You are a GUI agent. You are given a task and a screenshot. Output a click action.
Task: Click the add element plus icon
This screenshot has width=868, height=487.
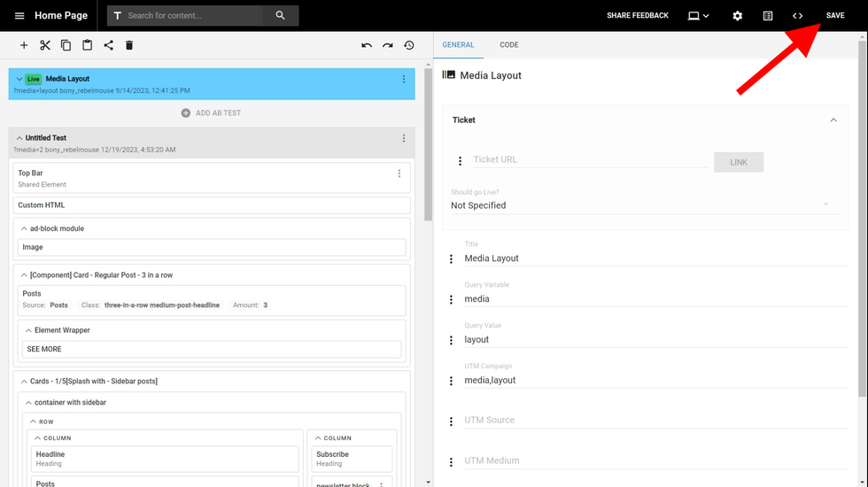point(24,45)
